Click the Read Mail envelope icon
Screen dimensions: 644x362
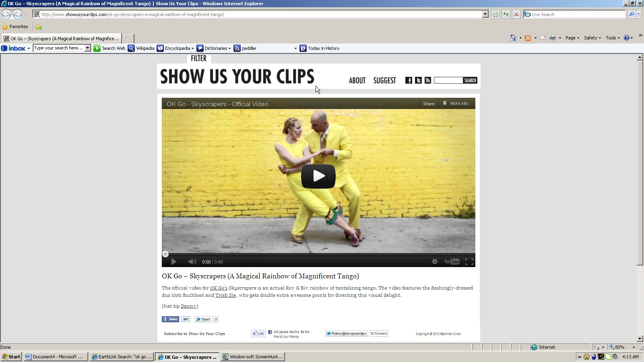click(543, 38)
